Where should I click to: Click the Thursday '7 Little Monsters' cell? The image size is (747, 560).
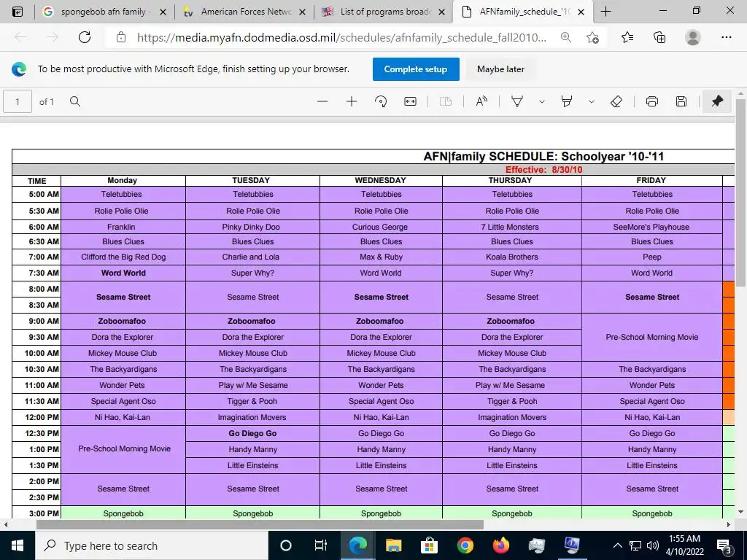coord(510,227)
